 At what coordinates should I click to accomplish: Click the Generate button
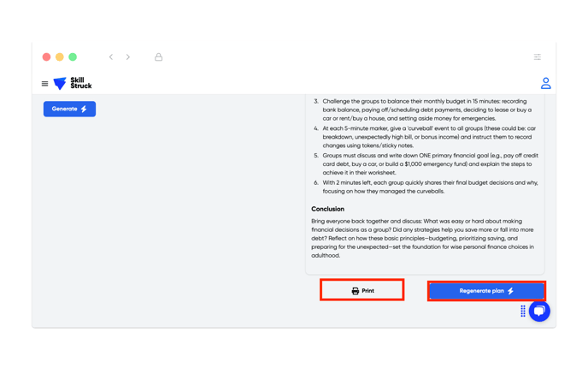69,109
